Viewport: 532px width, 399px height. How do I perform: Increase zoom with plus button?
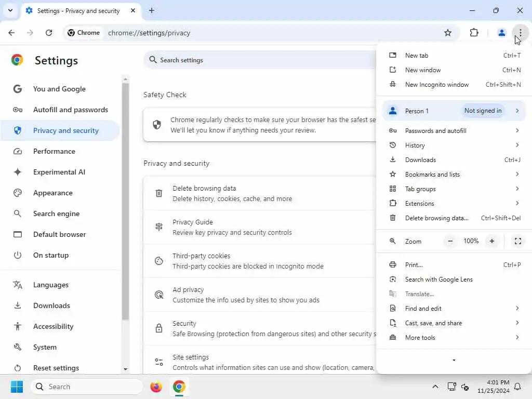491,241
